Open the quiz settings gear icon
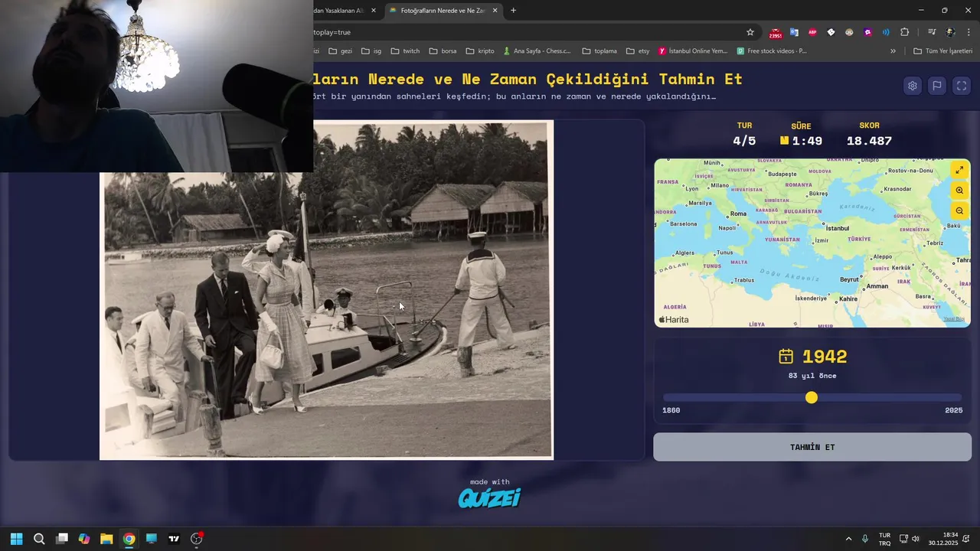Image resolution: width=980 pixels, height=551 pixels. click(912, 86)
